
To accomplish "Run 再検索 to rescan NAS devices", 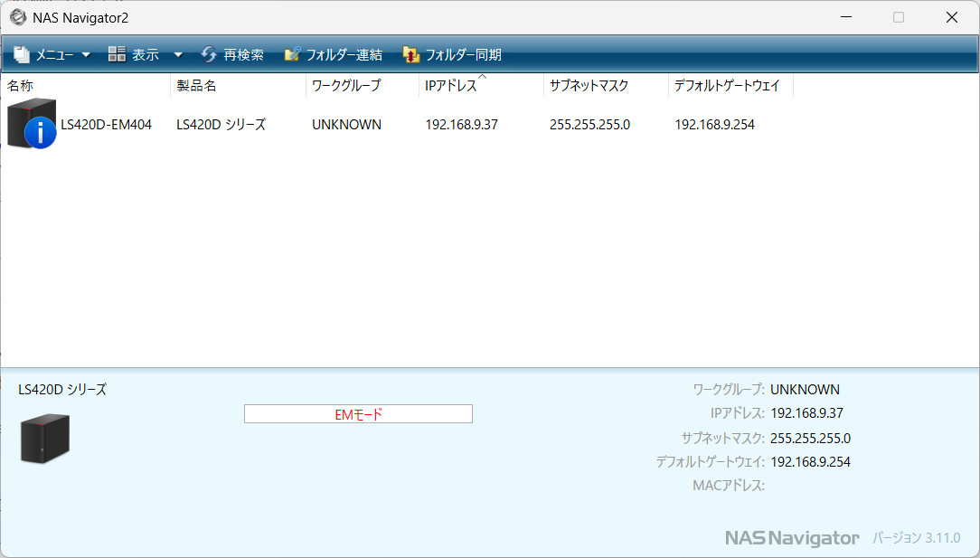I will coord(244,55).
